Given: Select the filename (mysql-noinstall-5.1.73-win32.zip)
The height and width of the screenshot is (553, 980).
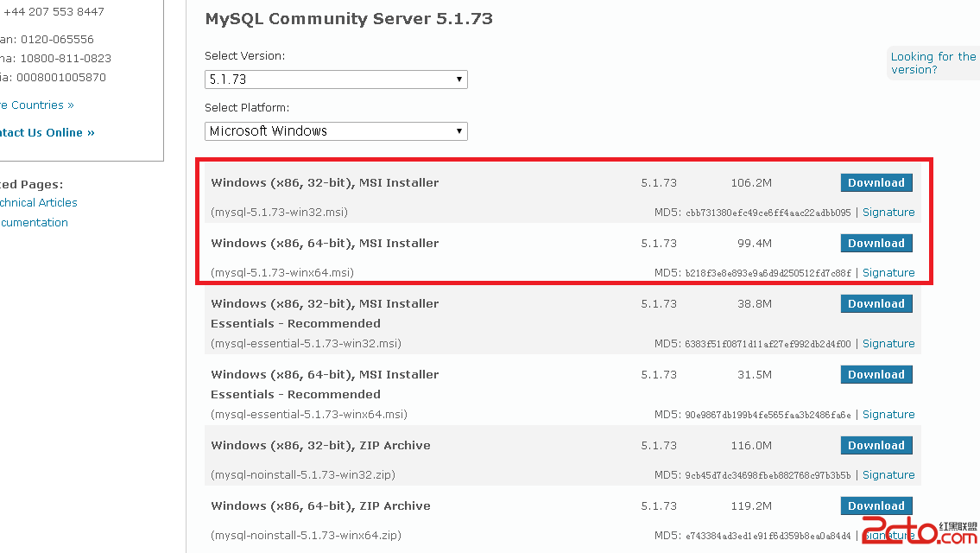Looking at the screenshot, I should tap(302, 475).
